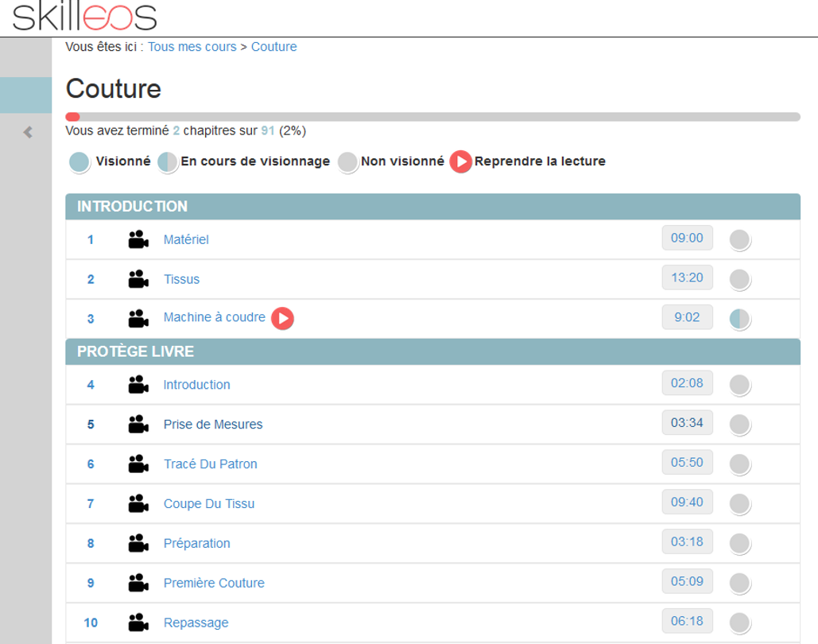This screenshot has height=644, width=818.
Task: Click the video camera icon for chapter 10 Repassage
Action: [x=138, y=623]
